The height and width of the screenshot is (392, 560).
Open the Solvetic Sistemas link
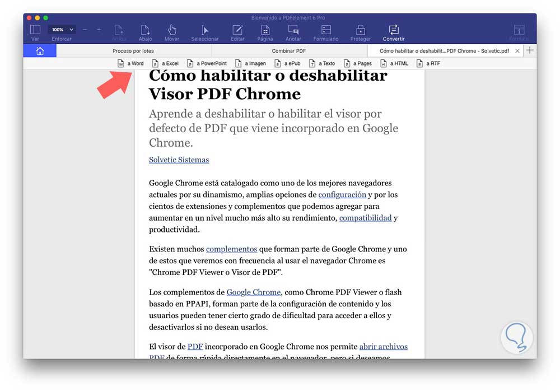coord(179,160)
